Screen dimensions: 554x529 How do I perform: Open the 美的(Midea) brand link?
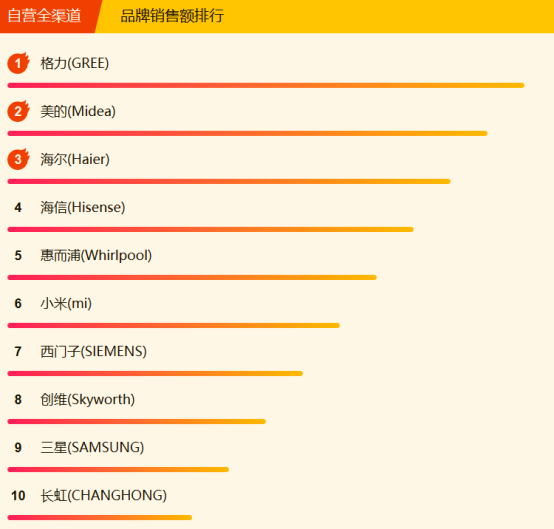(78, 111)
